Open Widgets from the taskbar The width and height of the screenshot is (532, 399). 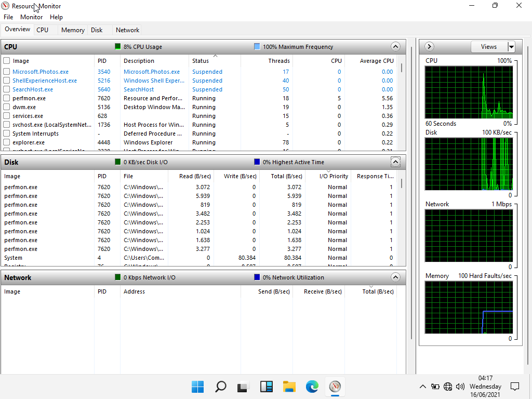[x=267, y=387]
